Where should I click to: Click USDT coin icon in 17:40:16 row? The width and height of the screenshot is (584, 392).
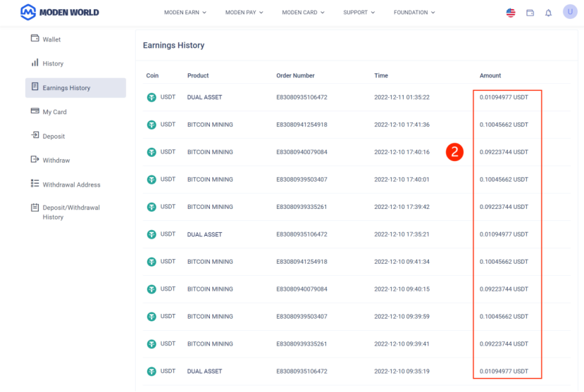click(x=151, y=152)
